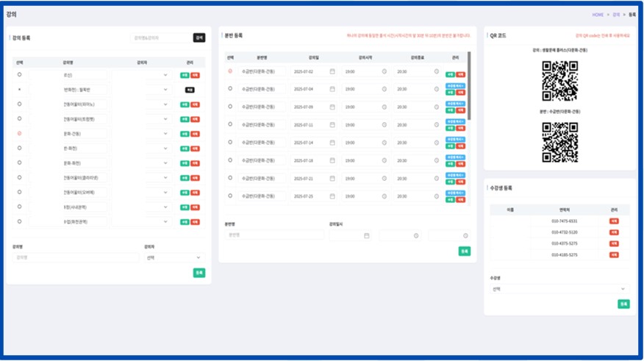Click the 강의 QR code image
The height and width of the screenshot is (361, 644).
click(559, 80)
